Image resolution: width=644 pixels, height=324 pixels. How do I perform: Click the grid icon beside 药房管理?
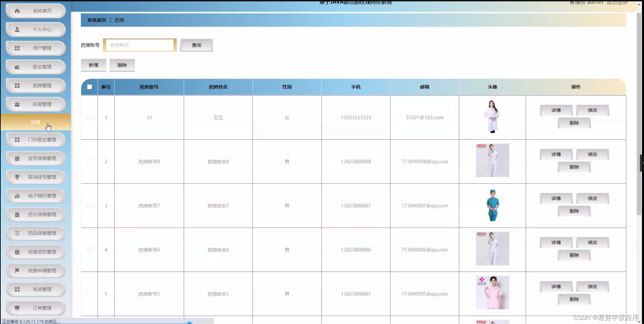[x=17, y=86]
